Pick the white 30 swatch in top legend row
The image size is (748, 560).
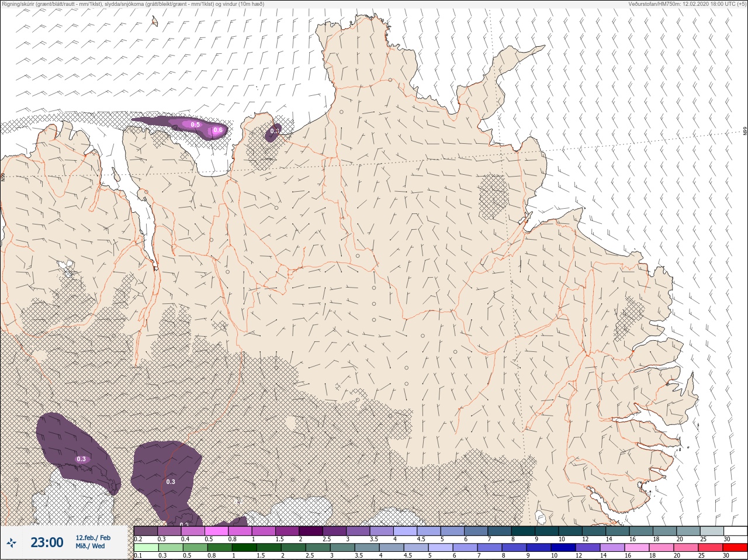735,531
